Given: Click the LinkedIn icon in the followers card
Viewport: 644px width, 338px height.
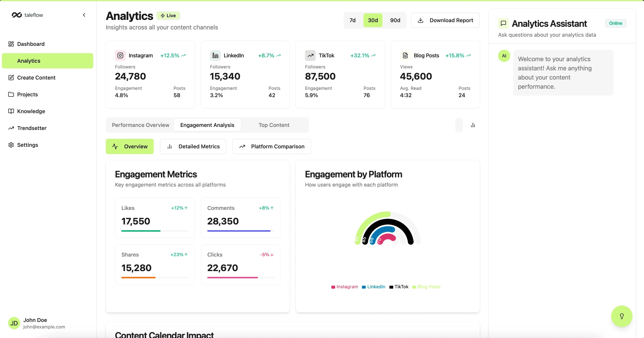Looking at the screenshot, I should [x=215, y=55].
